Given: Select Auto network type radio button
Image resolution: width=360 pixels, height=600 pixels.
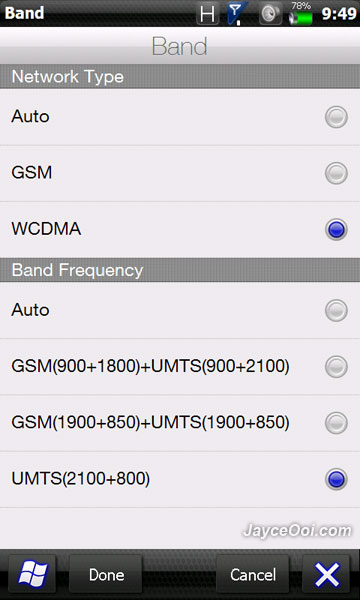Looking at the screenshot, I should (x=336, y=117).
